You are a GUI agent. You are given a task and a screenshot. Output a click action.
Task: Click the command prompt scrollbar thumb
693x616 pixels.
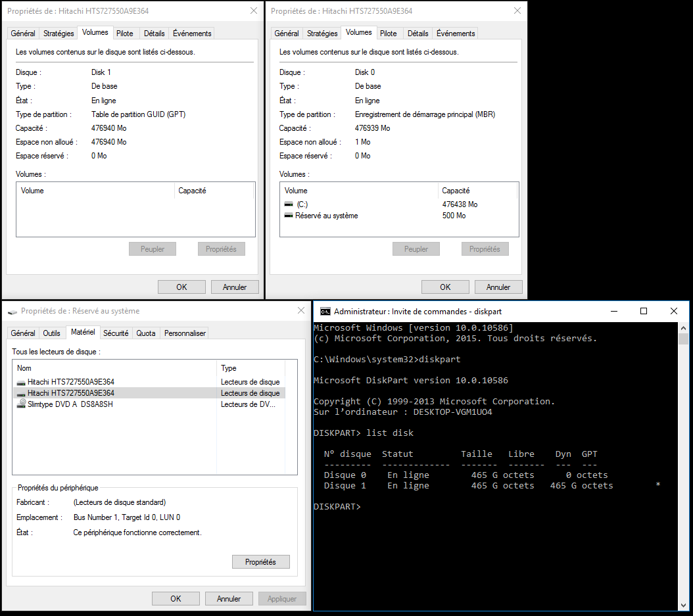683,339
